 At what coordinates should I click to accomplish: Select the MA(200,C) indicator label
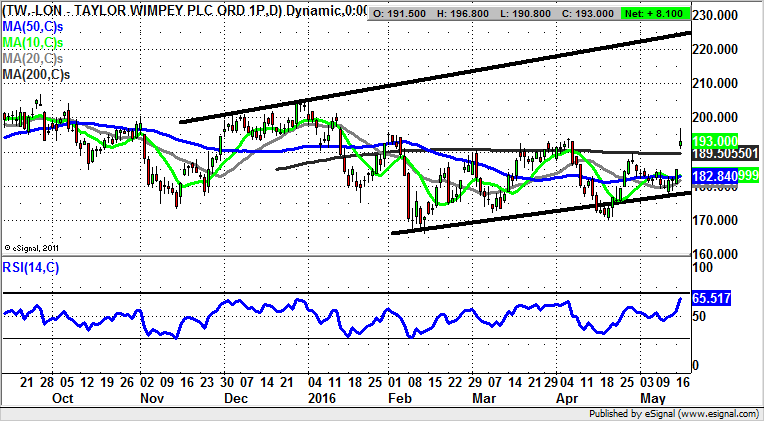pyautogui.click(x=39, y=75)
